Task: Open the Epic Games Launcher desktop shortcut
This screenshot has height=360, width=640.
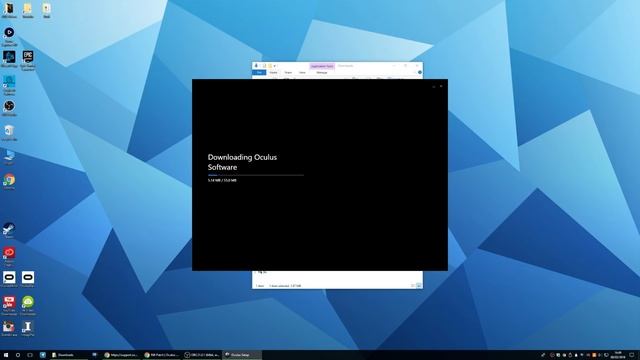Action: point(28,60)
